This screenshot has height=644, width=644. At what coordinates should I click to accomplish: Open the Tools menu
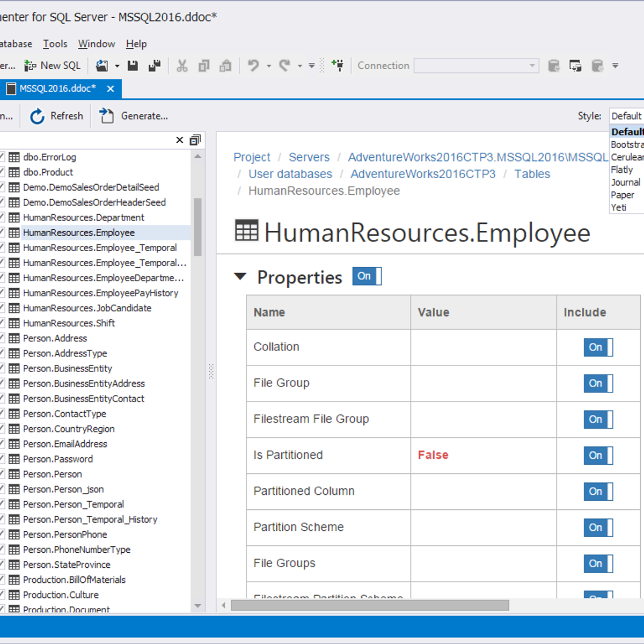coord(55,44)
